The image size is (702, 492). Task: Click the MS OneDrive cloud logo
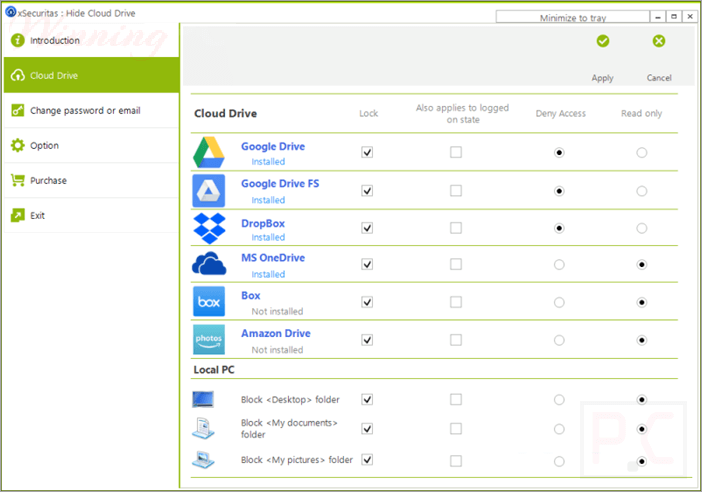click(x=209, y=264)
